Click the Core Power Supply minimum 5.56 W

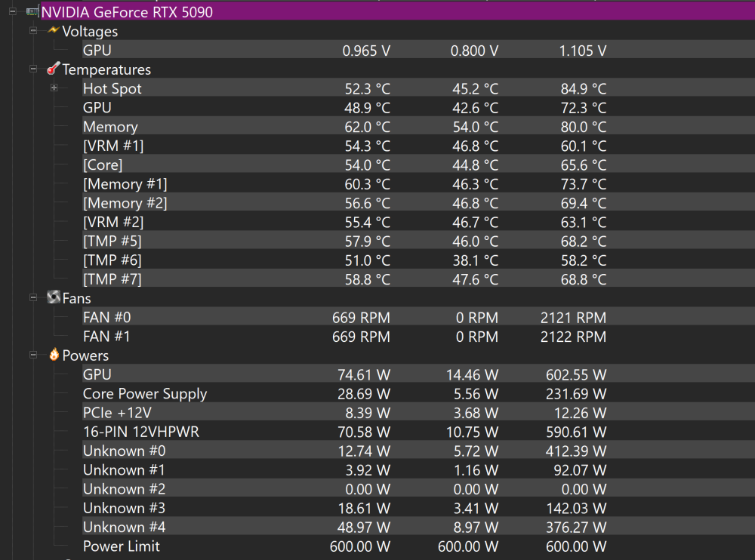tap(476, 394)
